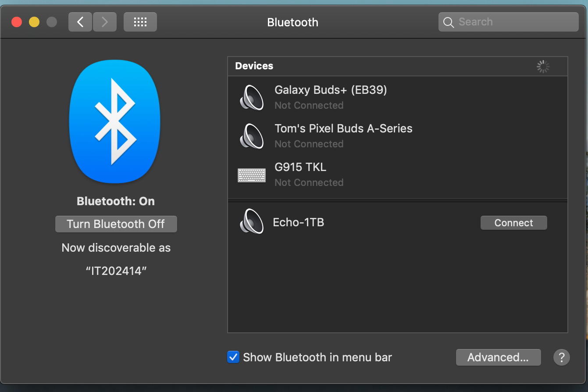
Task: Open Advanced Bluetooth options
Action: click(x=498, y=357)
